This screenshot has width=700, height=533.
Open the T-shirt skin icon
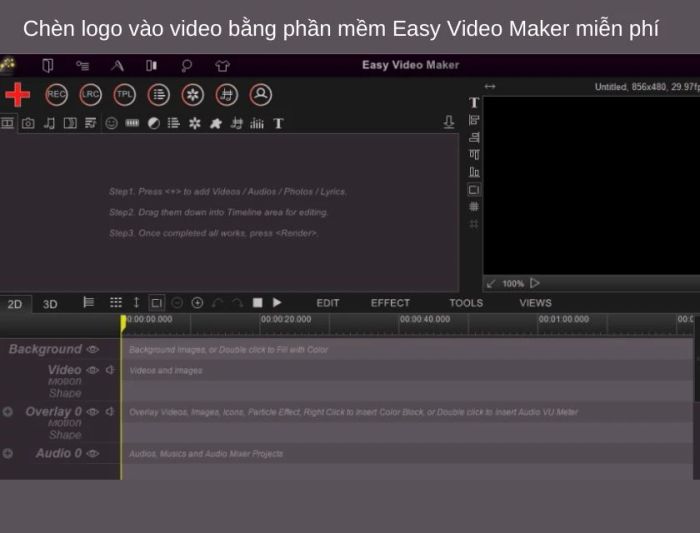[x=222, y=66]
